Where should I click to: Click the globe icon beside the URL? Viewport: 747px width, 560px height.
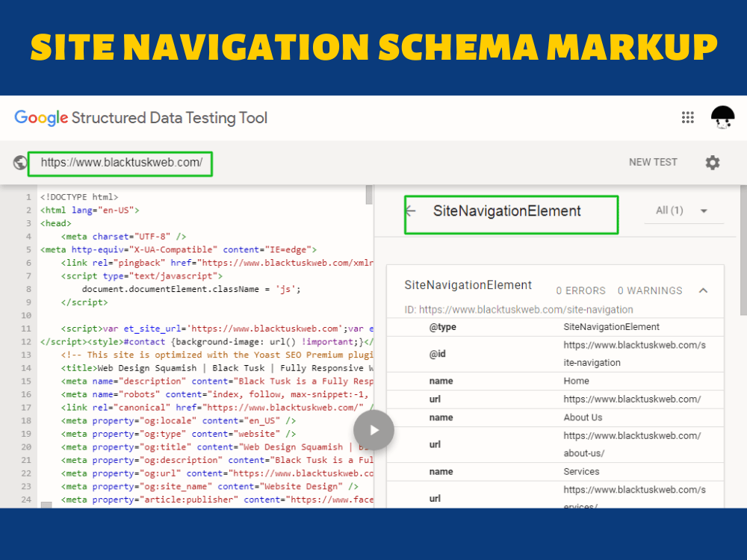pyautogui.click(x=20, y=163)
